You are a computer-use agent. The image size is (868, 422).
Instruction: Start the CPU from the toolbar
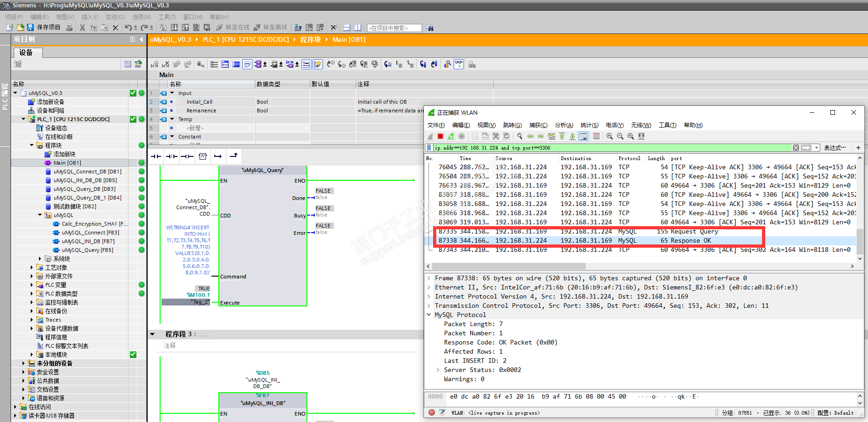pyautogui.click(x=309, y=28)
